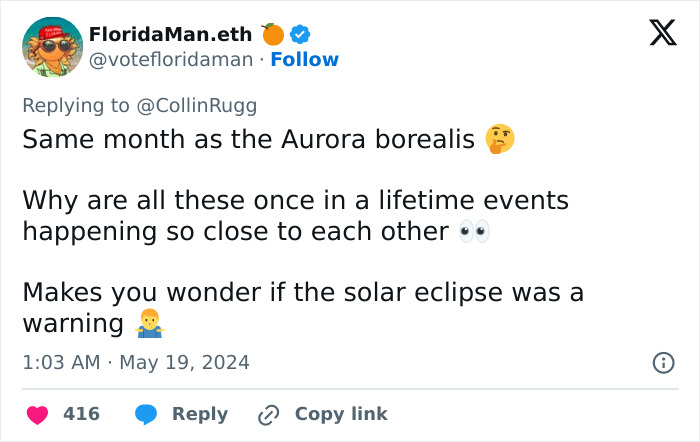The image size is (700, 442).
Task: Click the blue reply bubble icon
Action: (145, 414)
